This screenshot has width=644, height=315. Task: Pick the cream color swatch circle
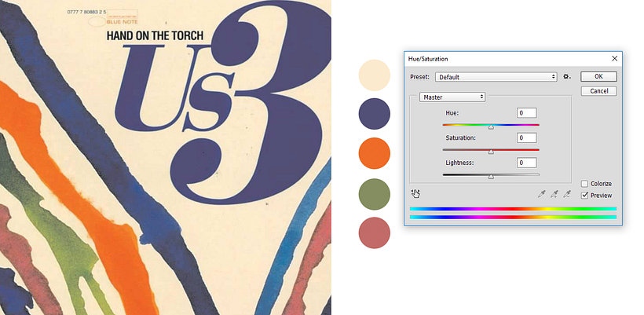374,75
